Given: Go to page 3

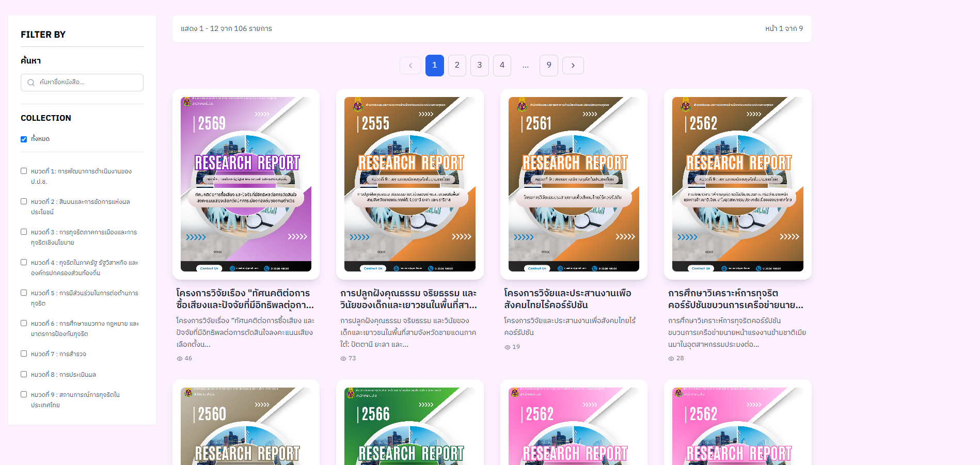Looking at the screenshot, I should click(480, 66).
